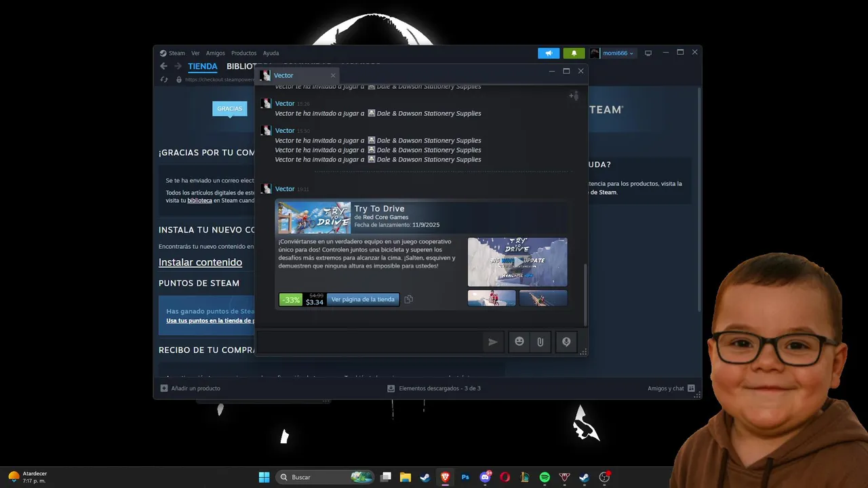
Task: Open the Productos menu
Action: click(x=244, y=53)
